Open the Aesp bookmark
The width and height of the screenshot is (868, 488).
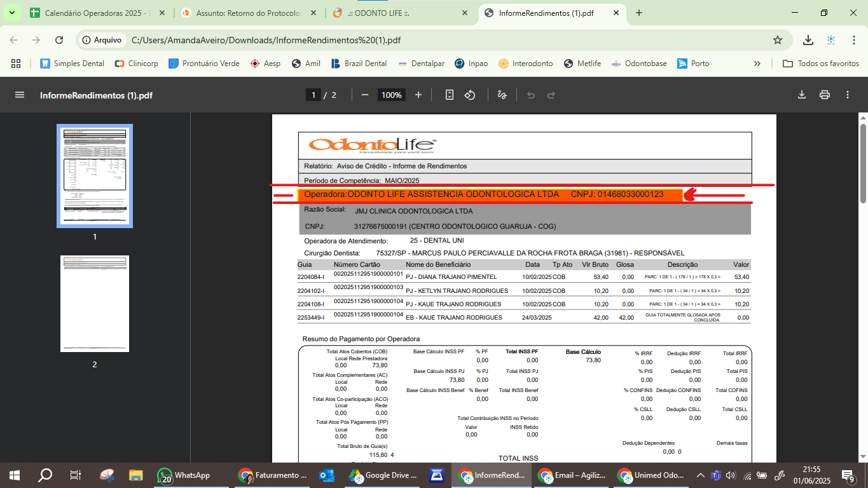coord(265,64)
